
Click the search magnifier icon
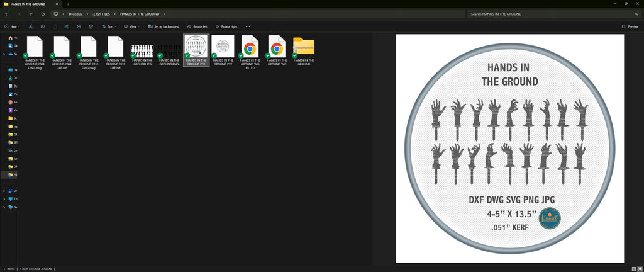[636, 14]
